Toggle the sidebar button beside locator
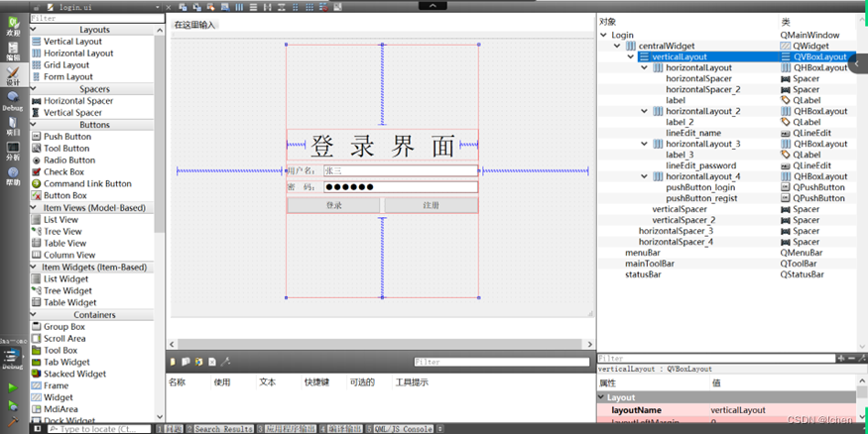 coord(38,428)
